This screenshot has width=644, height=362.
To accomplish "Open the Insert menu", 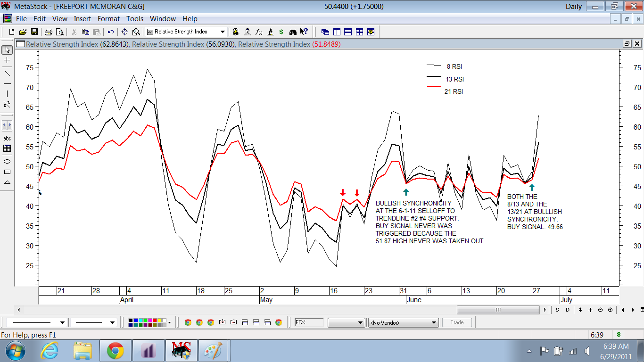I will tap(83, 19).
